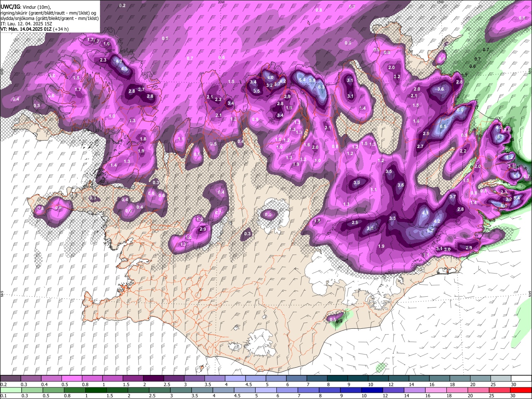Click the 0.9 value beside the small green patch
This screenshot has width=532, height=399.
[339, 321]
